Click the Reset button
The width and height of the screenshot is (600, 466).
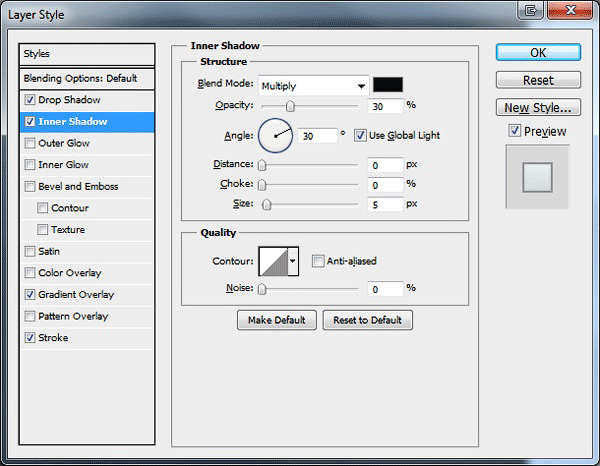[x=538, y=80]
